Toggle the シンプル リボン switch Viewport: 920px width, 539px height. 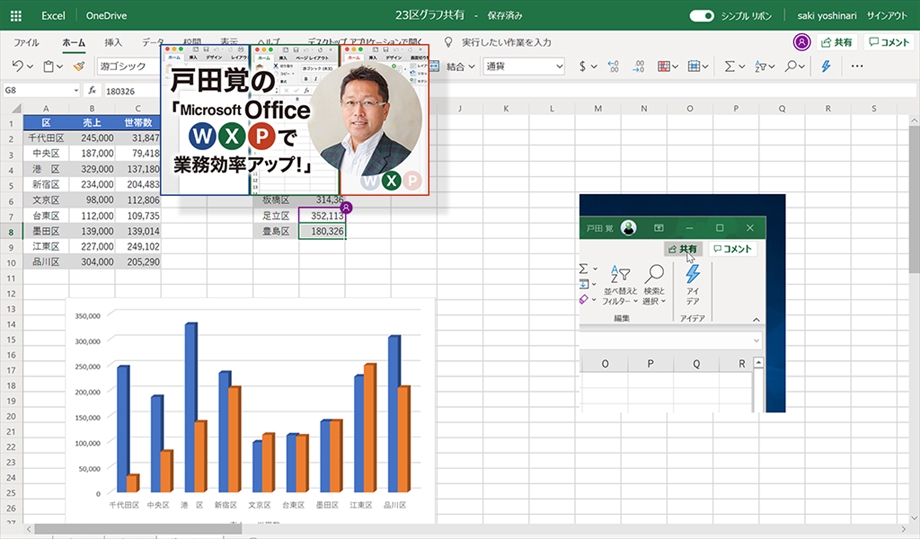[702, 16]
